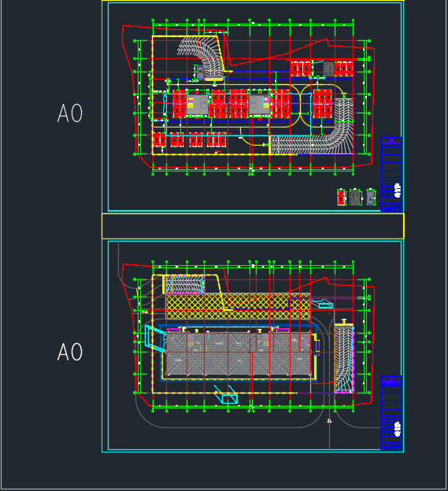Screen dimensions: 448x491
Task: Select the yellow rectangle between the two sheets
Action: pyautogui.click(x=253, y=226)
